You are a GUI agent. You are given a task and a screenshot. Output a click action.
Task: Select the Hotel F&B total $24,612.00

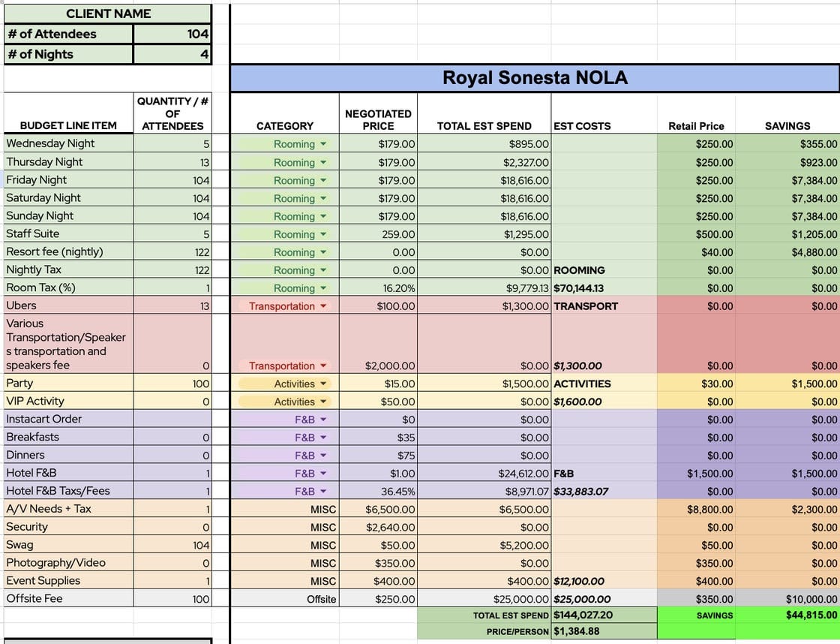click(x=484, y=474)
